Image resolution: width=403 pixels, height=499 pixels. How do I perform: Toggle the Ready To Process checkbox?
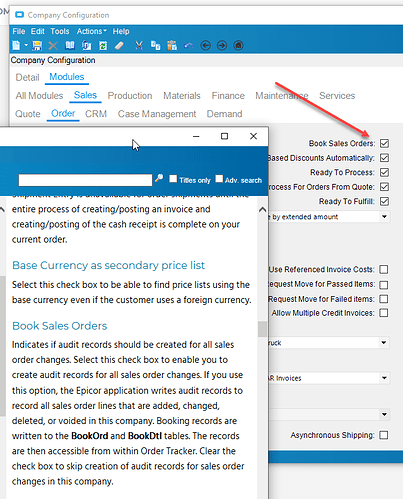pos(384,172)
